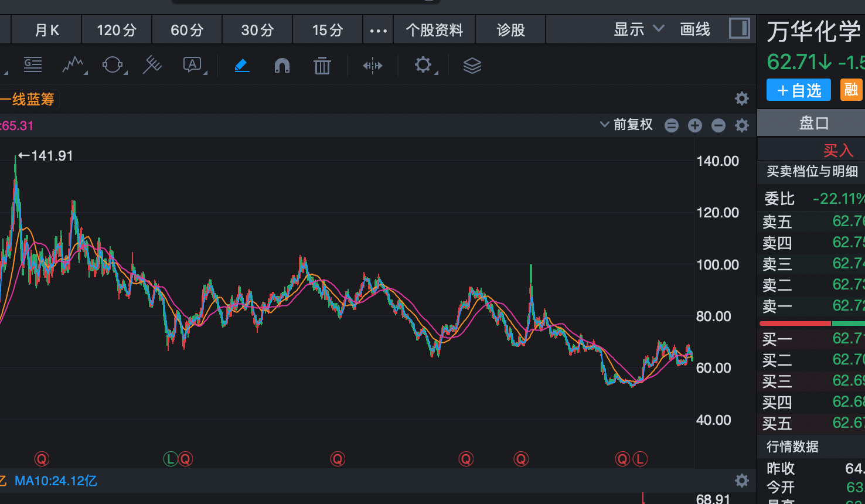Click the split-alignment arrows tool
Screen dimensions: 865x504
pyautogui.click(x=372, y=66)
